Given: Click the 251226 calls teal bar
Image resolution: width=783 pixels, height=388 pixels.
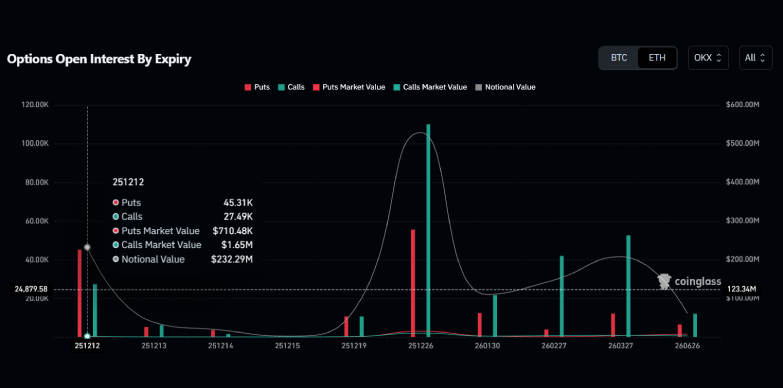Looking at the screenshot, I should (428, 231).
